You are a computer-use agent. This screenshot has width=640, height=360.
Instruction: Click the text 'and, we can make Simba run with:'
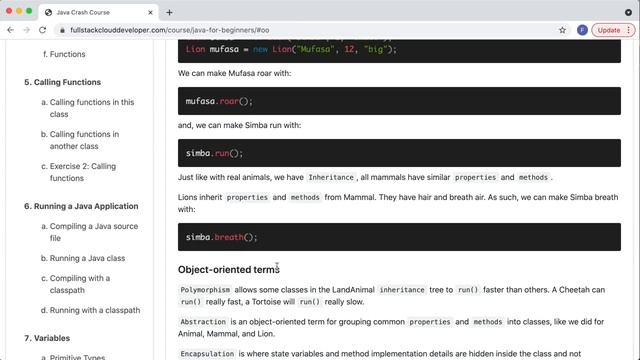239,125
